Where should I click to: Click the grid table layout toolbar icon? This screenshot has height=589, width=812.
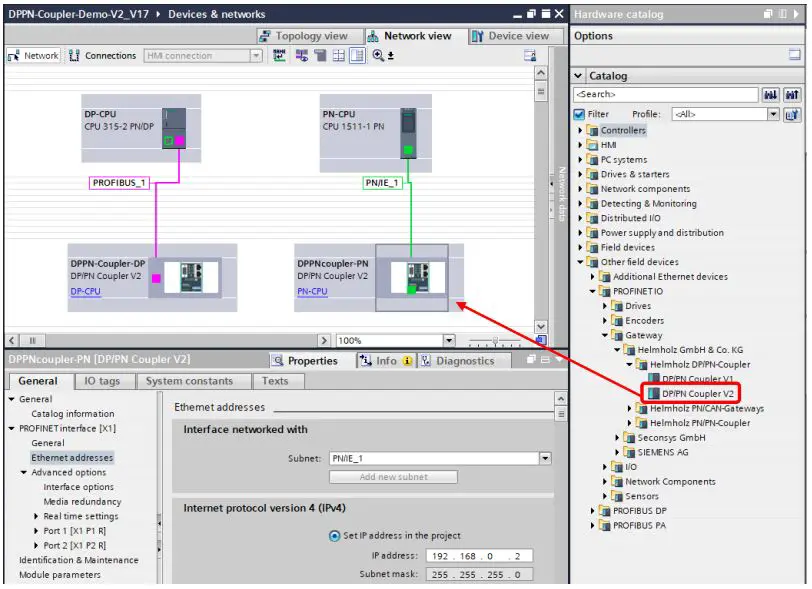click(x=339, y=55)
